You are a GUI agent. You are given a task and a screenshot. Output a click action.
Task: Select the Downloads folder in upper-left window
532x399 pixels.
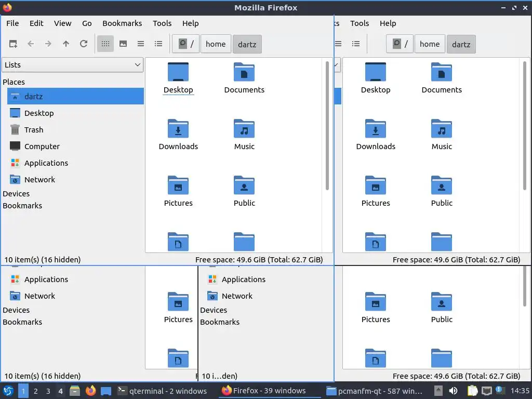[x=178, y=135]
